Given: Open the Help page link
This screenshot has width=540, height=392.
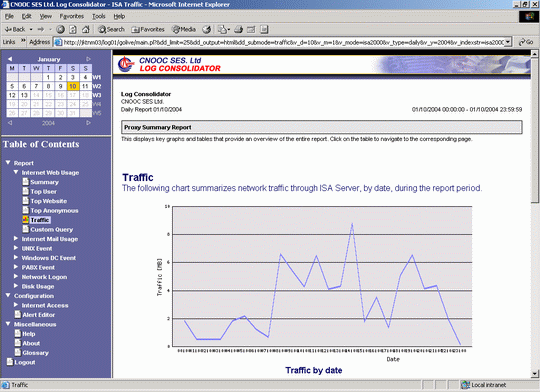Looking at the screenshot, I should coord(29,334).
